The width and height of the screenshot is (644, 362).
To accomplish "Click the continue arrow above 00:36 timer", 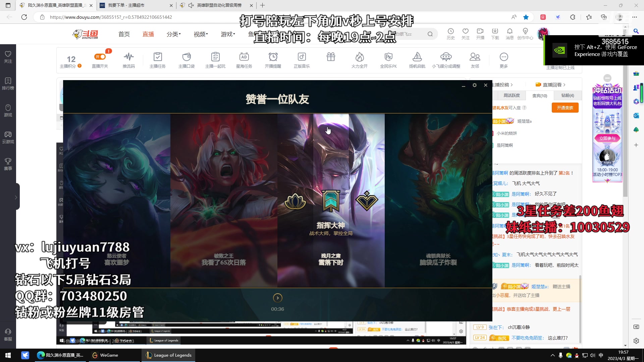I will [278, 298].
